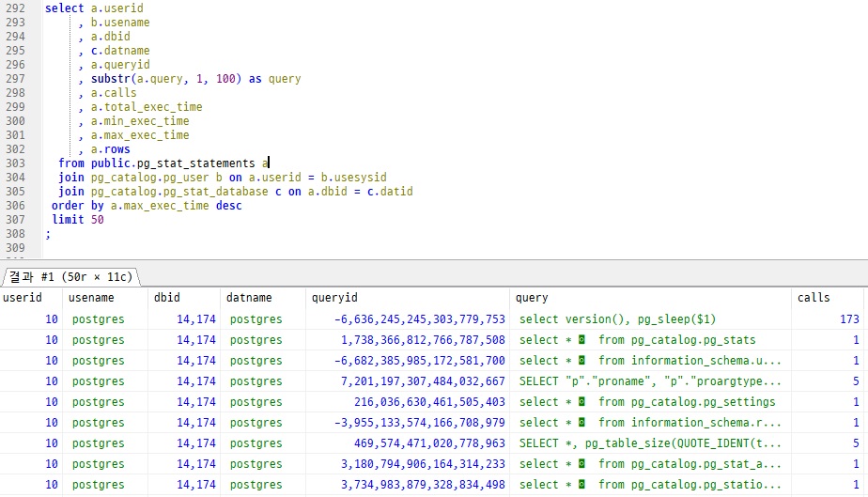The width and height of the screenshot is (868, 497).
Task: Select cell queryid 7,201,197,307,484,032,667
Action: 408,381
